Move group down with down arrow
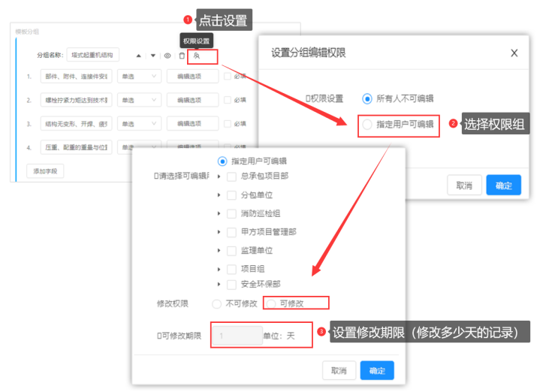The width and height of the screenshot is (540, 392). [x=153, y=56]
